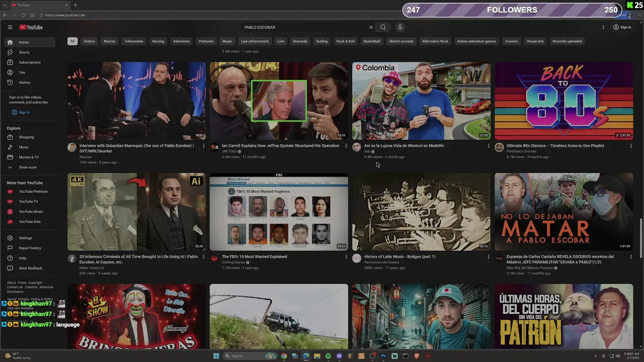Open options menu for Ultimate 80s Classics

(630, 146)
